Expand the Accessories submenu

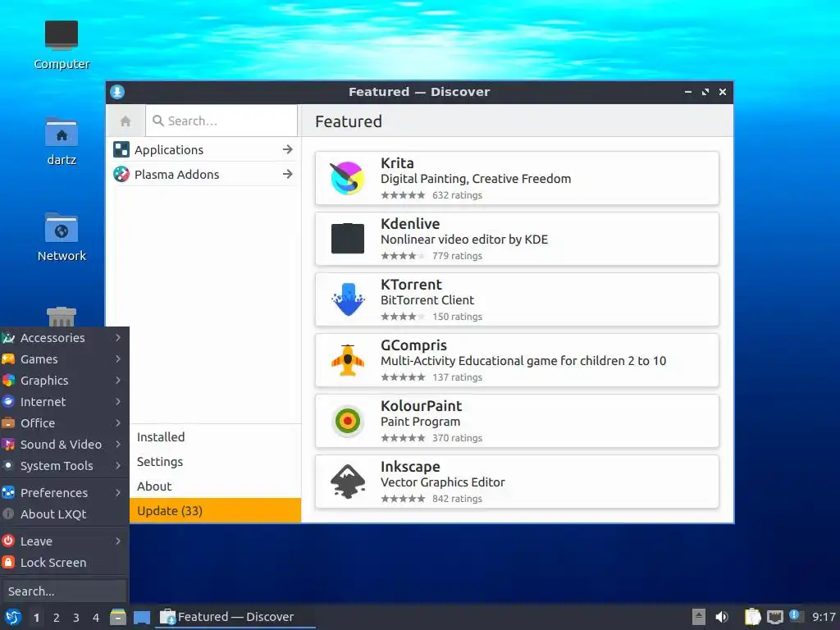pos(64,337)
